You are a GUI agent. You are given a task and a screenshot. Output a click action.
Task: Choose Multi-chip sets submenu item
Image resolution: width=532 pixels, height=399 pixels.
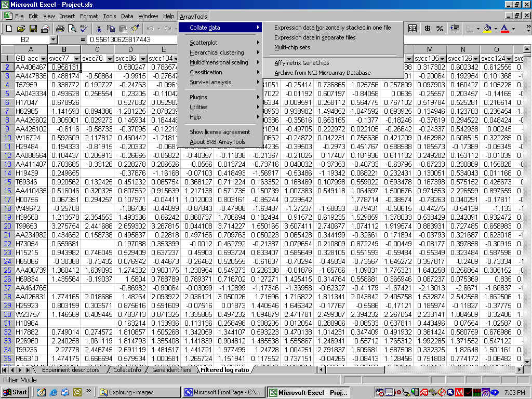click(333, 47)
